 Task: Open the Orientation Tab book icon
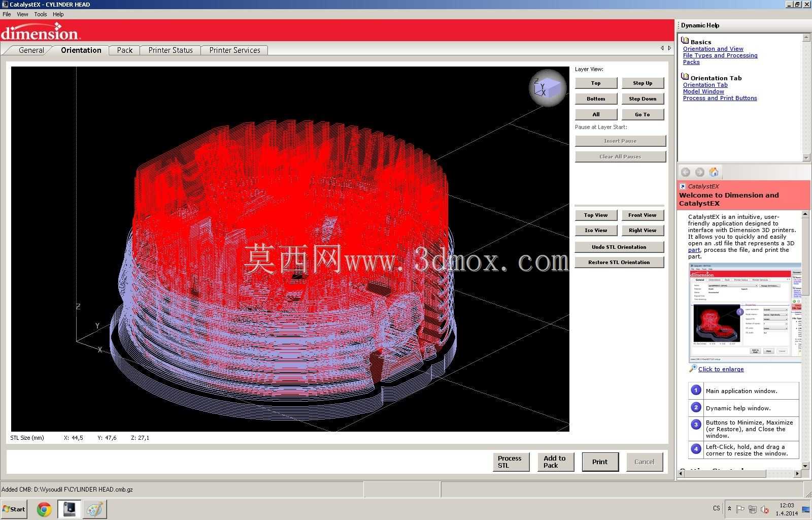pos(685,77)
